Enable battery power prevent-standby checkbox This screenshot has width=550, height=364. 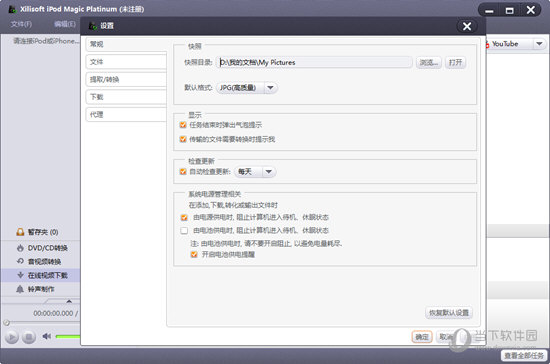click(184, 230)
